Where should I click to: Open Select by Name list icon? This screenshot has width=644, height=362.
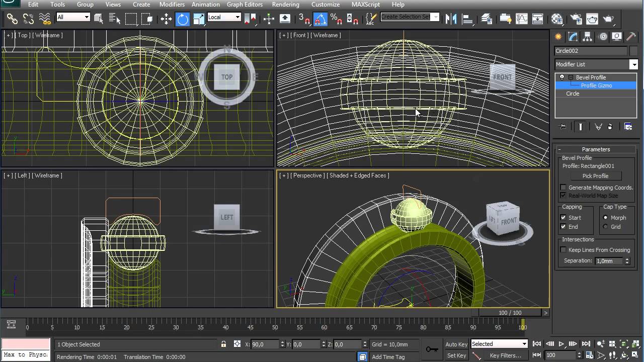[115, 19]
